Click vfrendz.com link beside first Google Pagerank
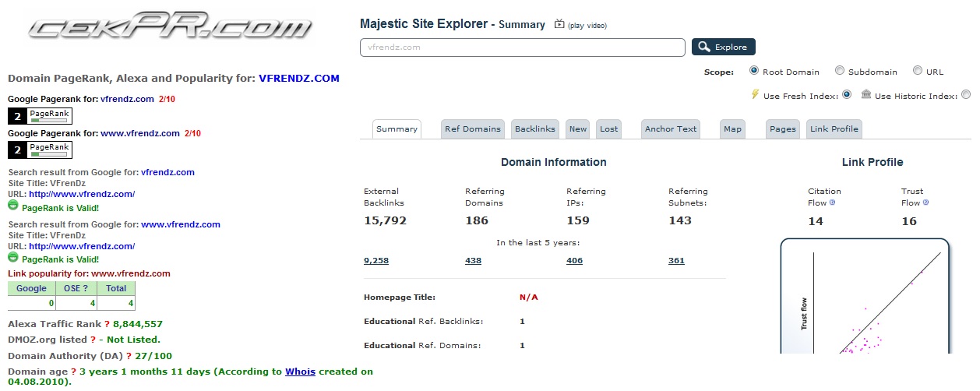Viewport: 980px width, 391px height. (127, 99)
